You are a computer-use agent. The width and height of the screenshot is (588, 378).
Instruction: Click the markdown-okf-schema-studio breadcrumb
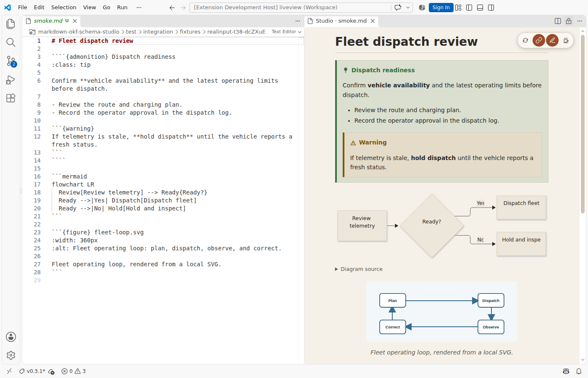(79, 32)
